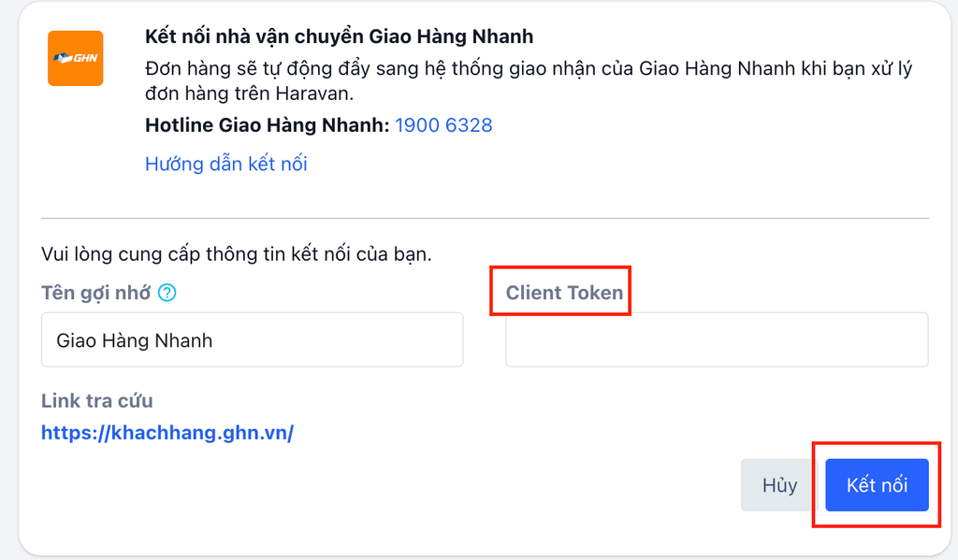Click the orange GHN logo icon
The image size is (958, 560).
[x=75, y=58]
